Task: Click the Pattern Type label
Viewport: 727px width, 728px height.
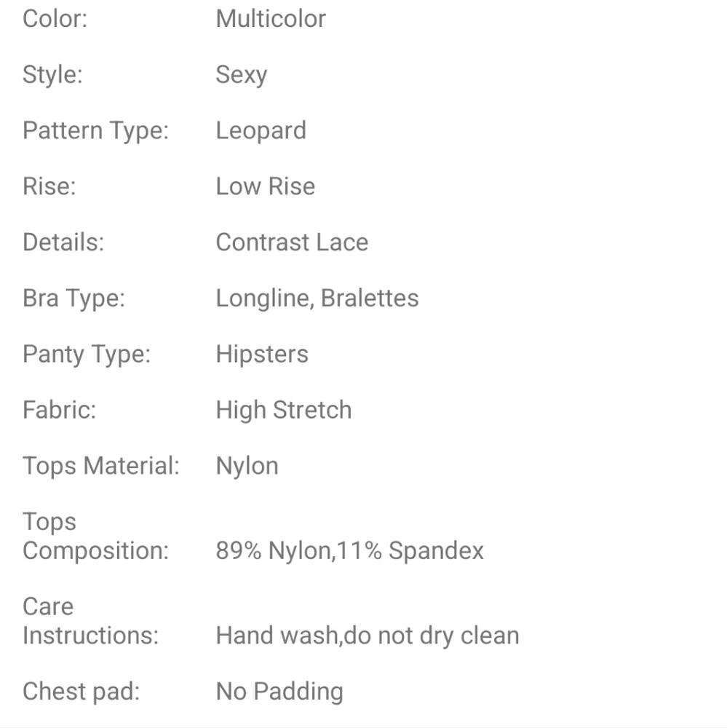Action: click(x=95, y=131)
